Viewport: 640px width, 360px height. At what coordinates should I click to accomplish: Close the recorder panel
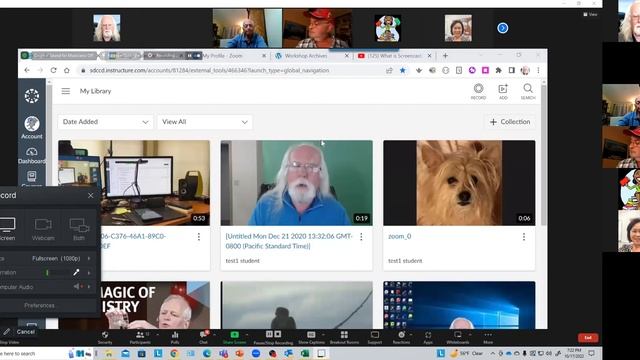click(x=91, y=196)
